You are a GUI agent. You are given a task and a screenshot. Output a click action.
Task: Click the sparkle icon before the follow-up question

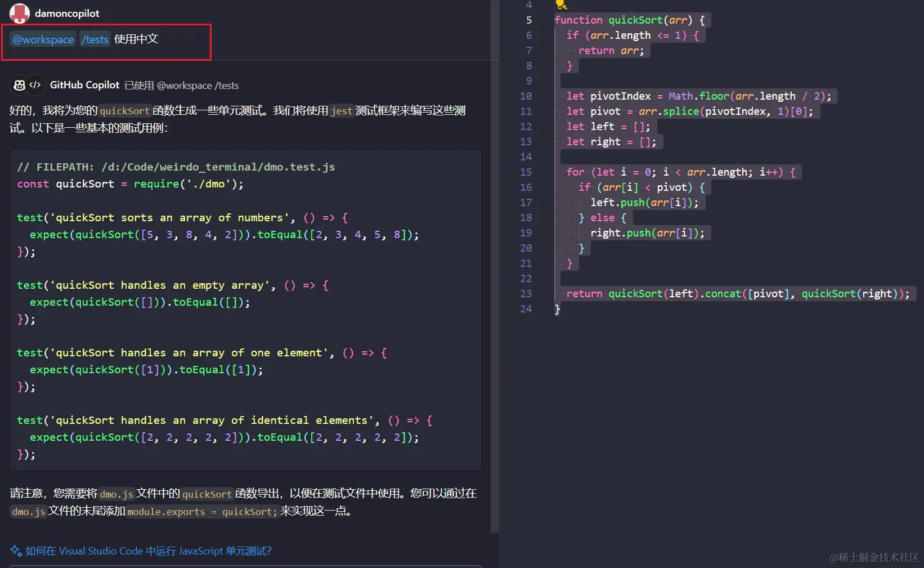tap(16, 551)
